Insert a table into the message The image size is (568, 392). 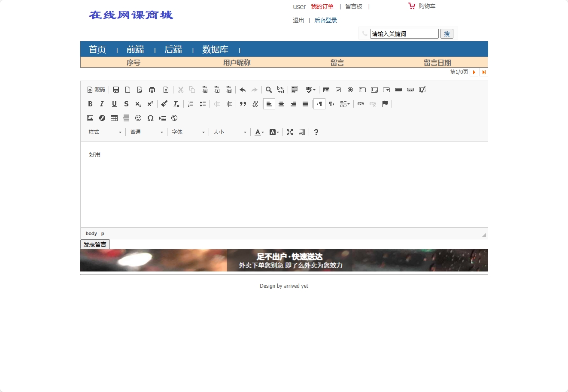click(114, 118)
